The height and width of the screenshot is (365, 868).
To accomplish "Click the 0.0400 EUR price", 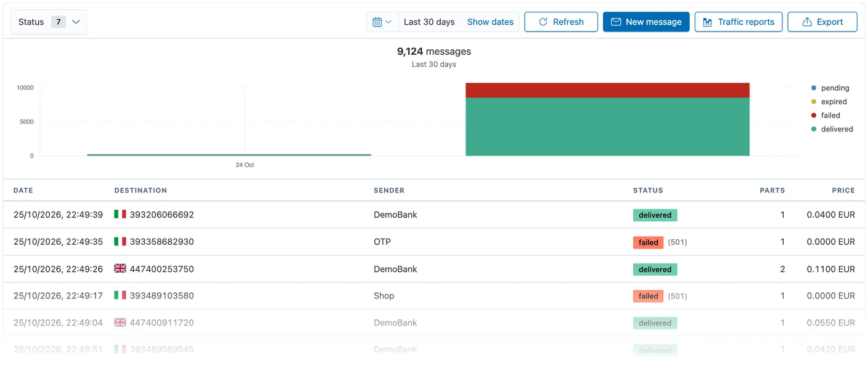I will tap(830, 215).
